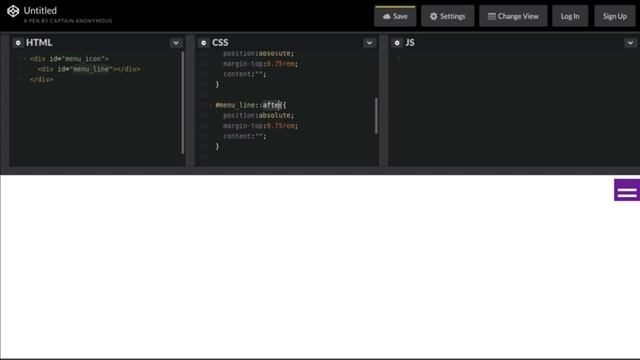The width and height of the screenshot is (640, 360).
Task: Open pen Settings
Action: pos(448,16)
